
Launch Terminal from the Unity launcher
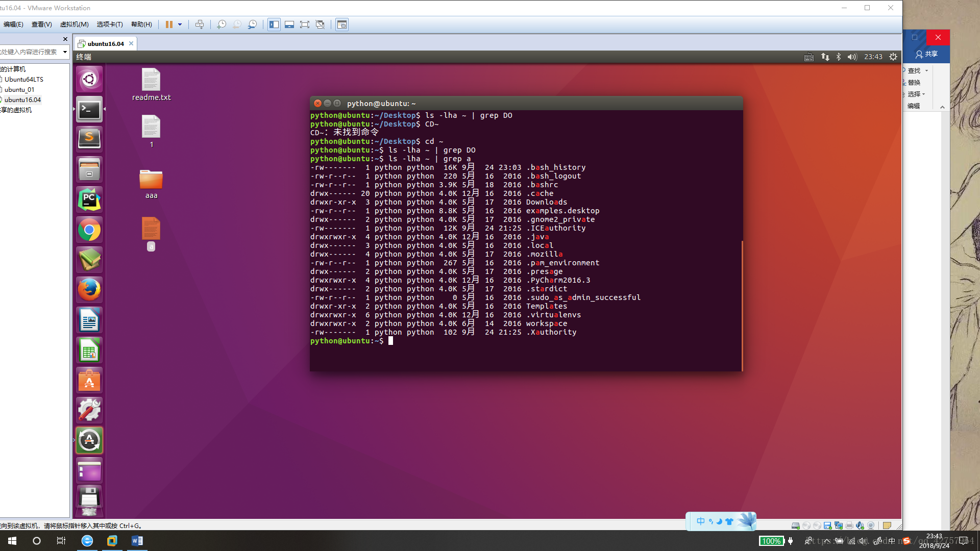pyautogui.click(x=89, y=109)
